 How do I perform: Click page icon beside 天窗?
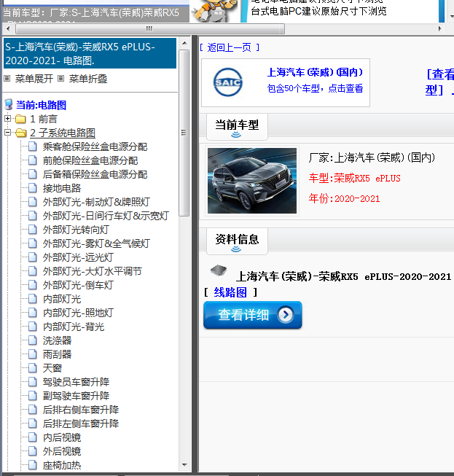(x=33, y=368)
